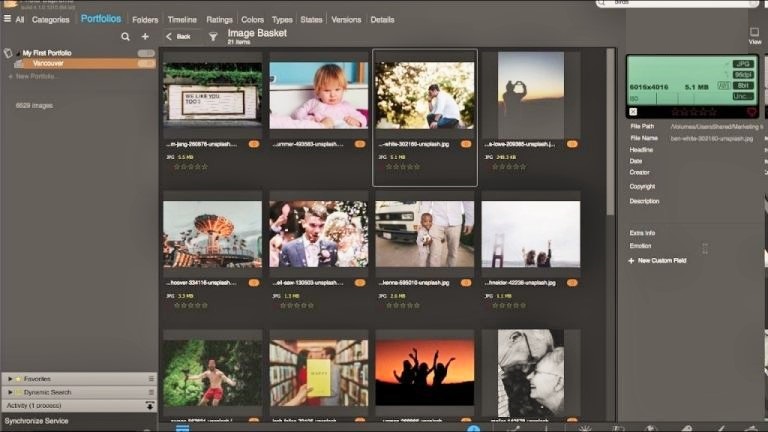Click the blue list icon in bottom bar

[182, 429]
